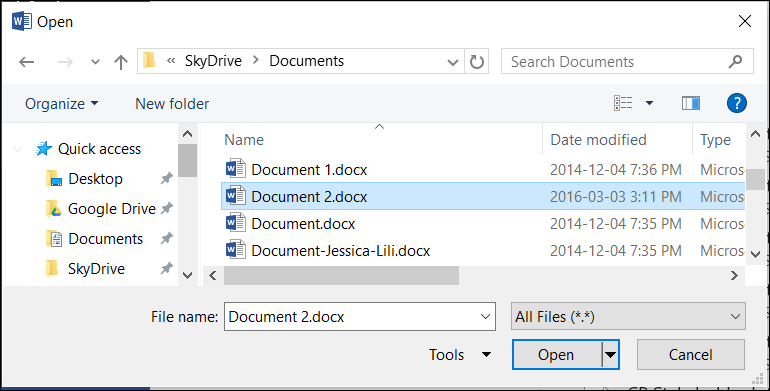The image size is (770, 391).
Task: Sort files by Type column
Action: tap(715, 140)
